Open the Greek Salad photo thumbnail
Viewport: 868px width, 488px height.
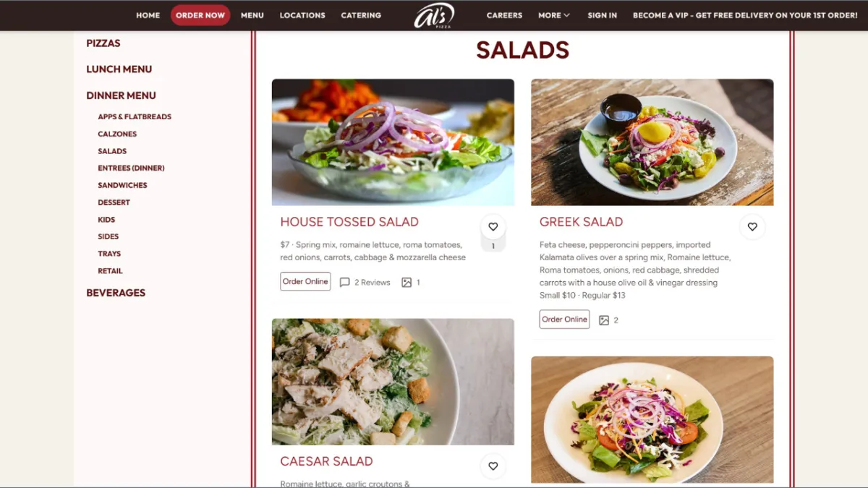[x=652, y=142]
